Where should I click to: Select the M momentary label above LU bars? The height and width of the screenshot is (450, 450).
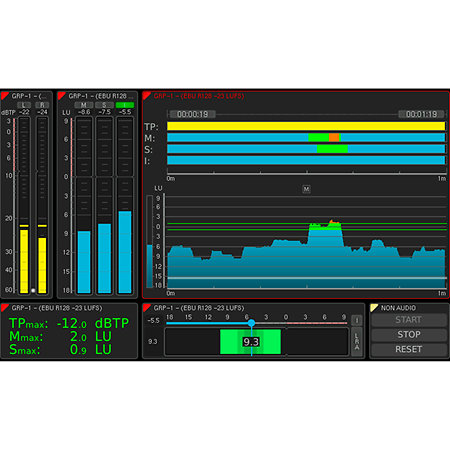coord(84,105)
